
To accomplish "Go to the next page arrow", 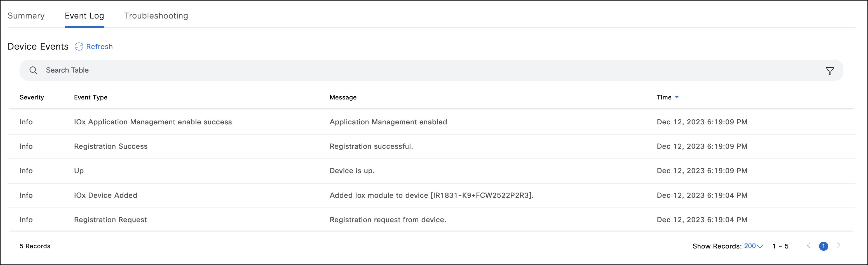I will click(839, 245).
